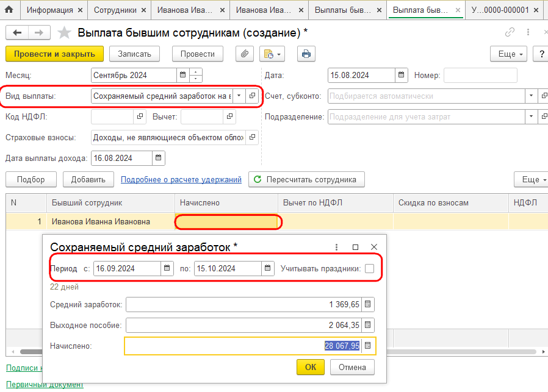
Task: Expand the Вид выплаты dropdown list
Action: (x=239, y=96)
